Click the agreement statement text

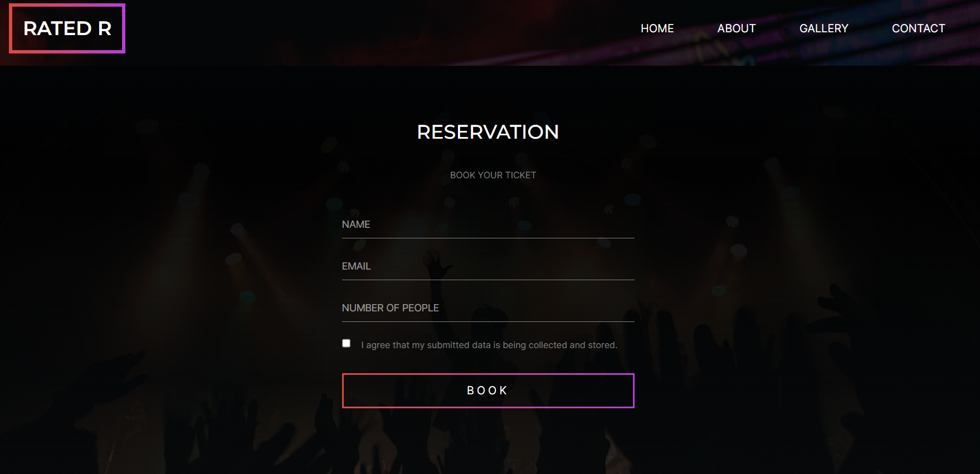tap(489, 345)
